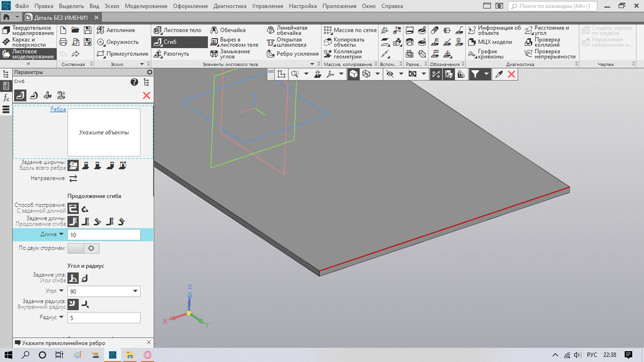Click the redo arrow icon
Viewport: 644px width, 362px height.
(x=76, y=54)
